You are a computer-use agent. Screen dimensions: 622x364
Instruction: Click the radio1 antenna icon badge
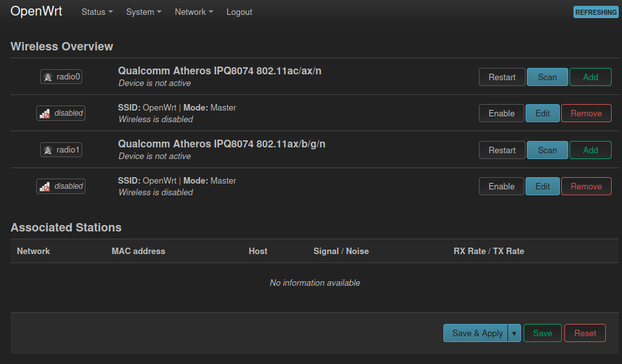pyautogui.click(x=61, y=150)
